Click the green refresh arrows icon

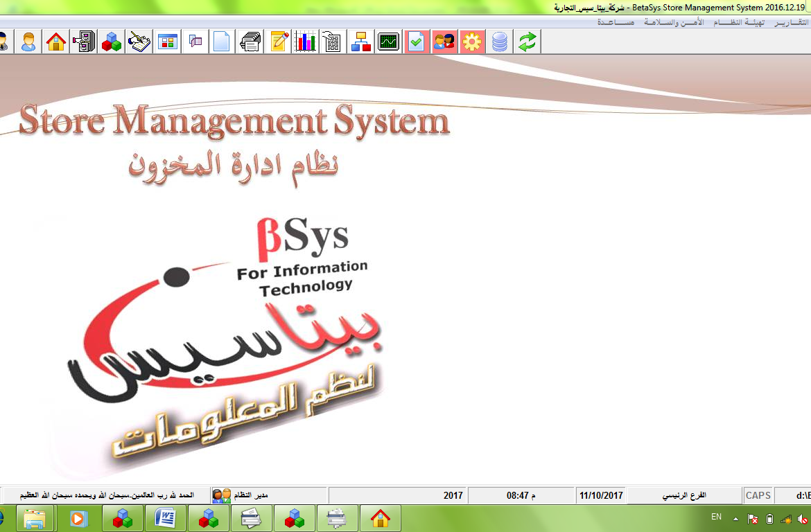(527, 42)
